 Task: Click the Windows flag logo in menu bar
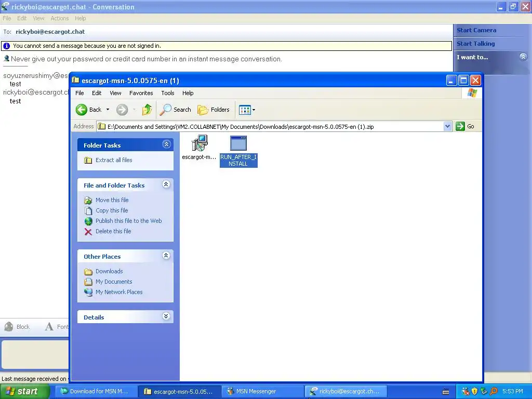coord(472,93)
